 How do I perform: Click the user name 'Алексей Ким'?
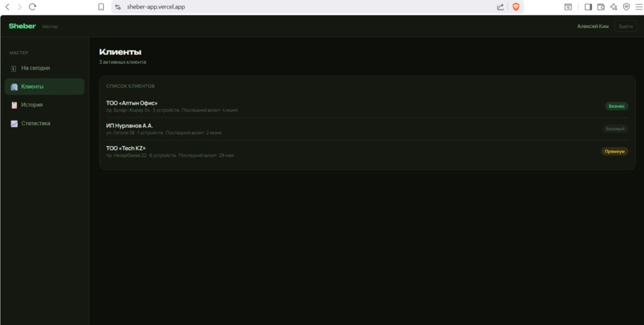pyautogui.click(x=593, y=26)
